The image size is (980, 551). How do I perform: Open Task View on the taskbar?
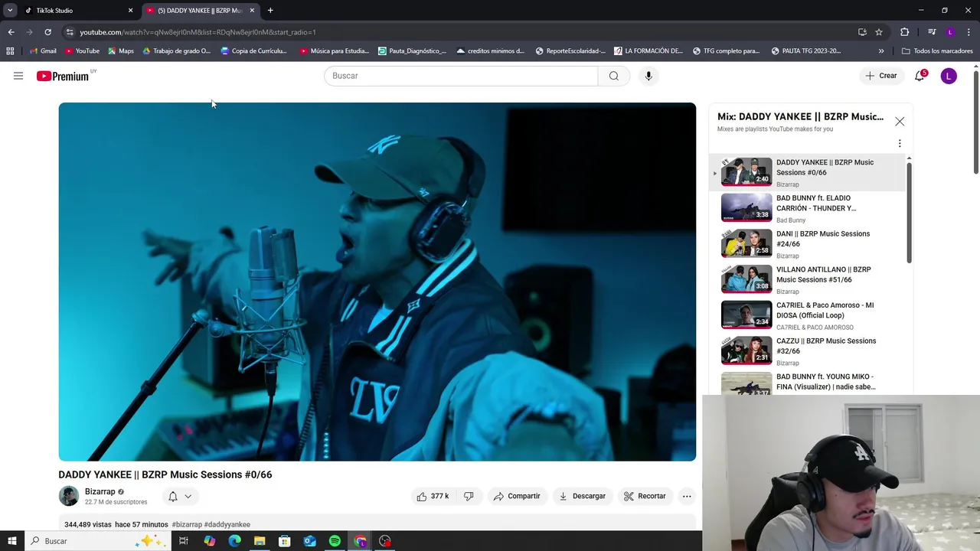(184, 541)
